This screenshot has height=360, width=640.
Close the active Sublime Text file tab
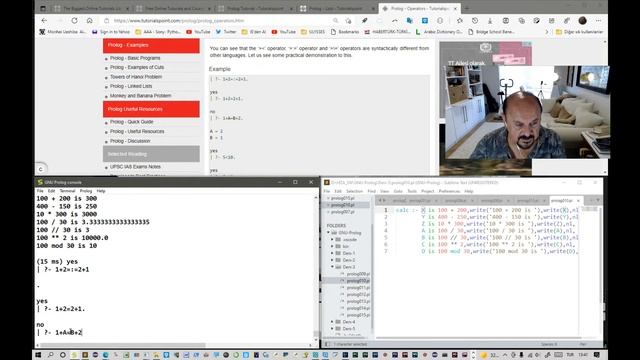pos(578,201)
